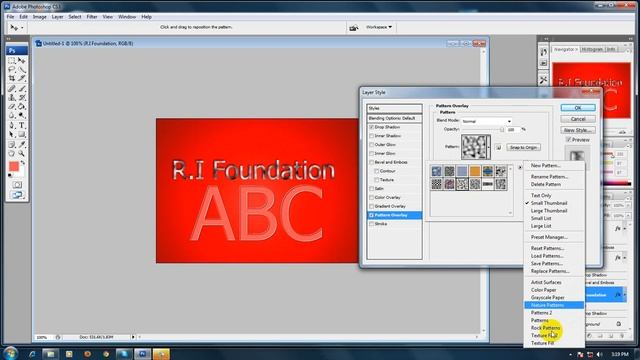Toggle Quick Mask mode icon
Screen dimensions: 640x360
coord(17,185)
